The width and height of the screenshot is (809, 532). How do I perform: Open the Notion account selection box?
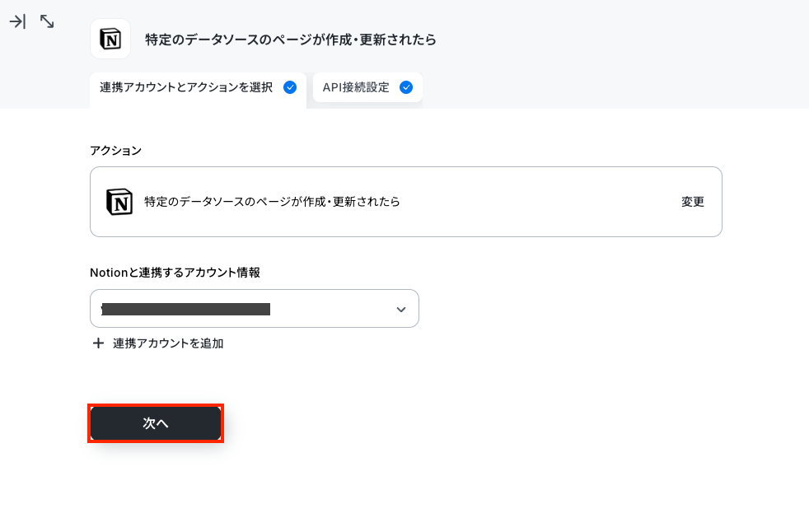coord(255,309)
